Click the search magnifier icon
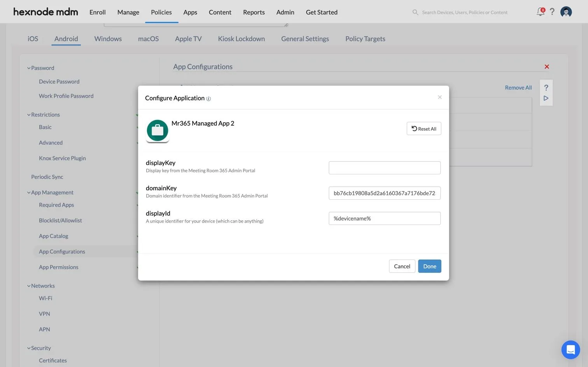Screen dimensions: 588x367 [x=415, y=12]
